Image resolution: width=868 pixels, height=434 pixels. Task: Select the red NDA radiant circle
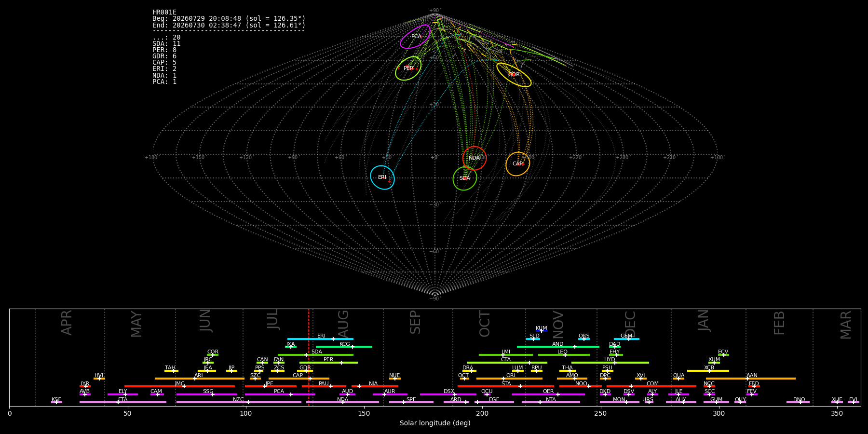click(x=475, y=158)
